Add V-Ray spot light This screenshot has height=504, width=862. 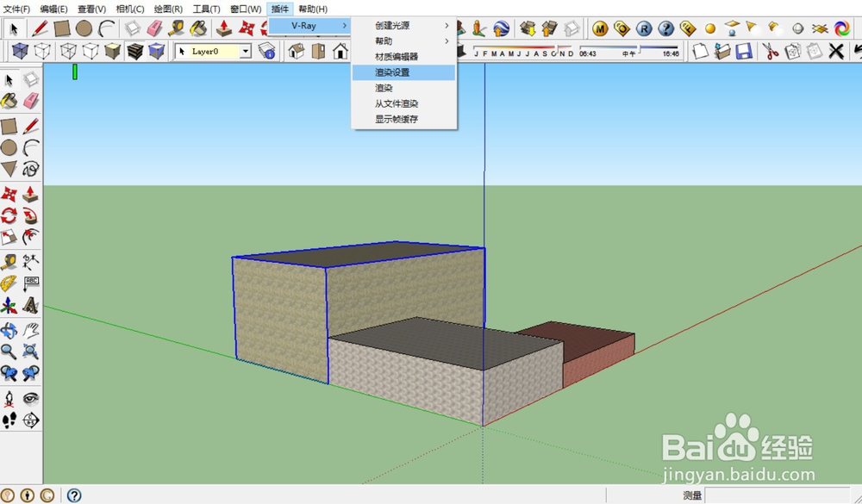click(x=753, y=28)
